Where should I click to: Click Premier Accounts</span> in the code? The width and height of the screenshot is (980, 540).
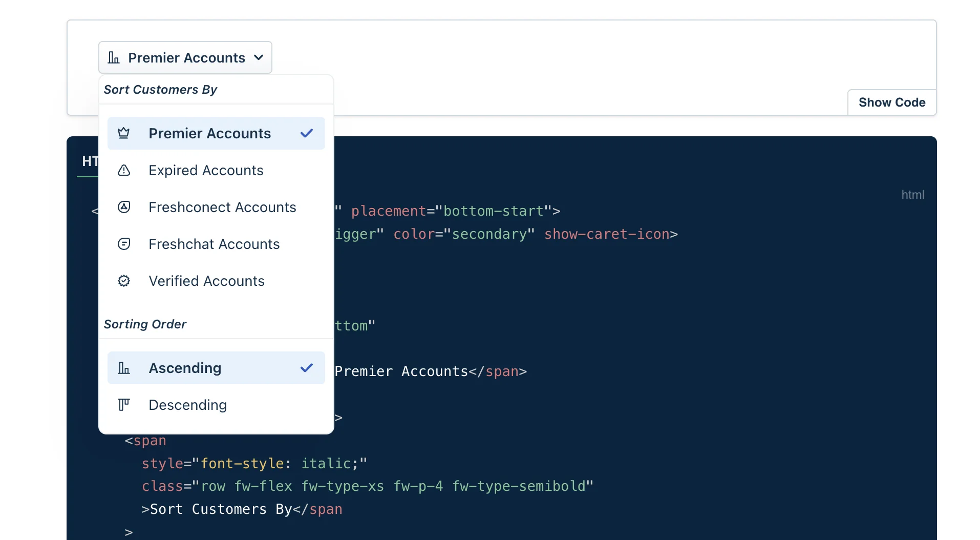click(x=431, y=371)
